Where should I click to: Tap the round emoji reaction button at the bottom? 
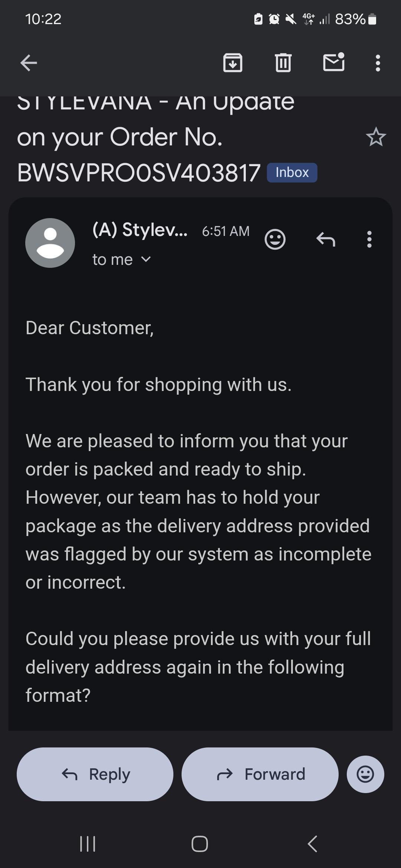[365, 774]
